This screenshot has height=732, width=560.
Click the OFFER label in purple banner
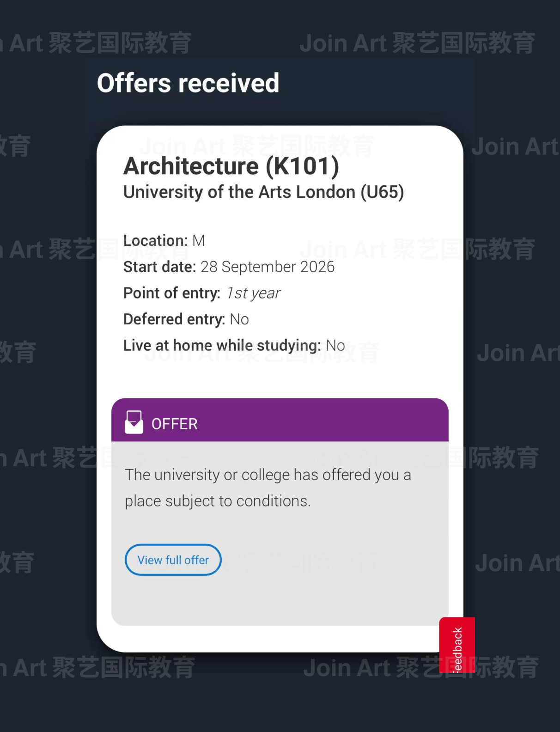click(x=175, y=424)
